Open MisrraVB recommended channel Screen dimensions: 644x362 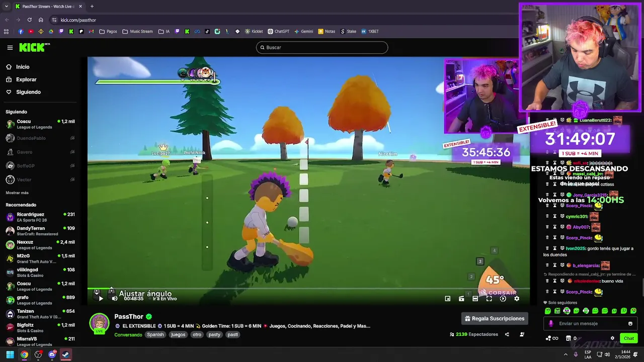(40, 341)
